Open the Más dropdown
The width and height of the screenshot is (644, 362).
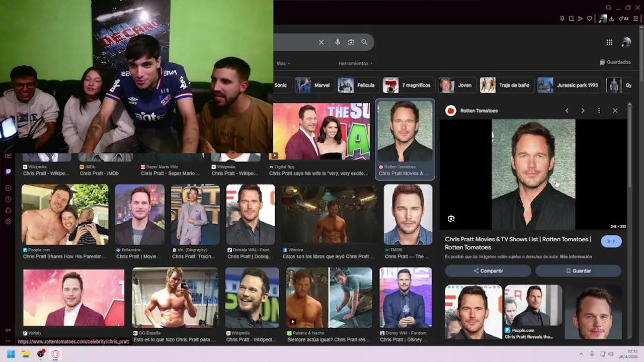click(x=283, y=63)
